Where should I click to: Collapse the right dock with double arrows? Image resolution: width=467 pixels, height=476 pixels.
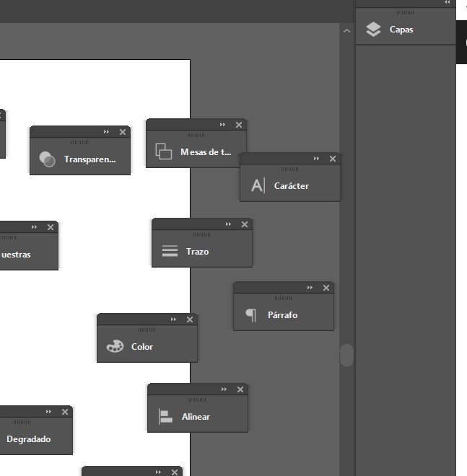coord(448,3)
